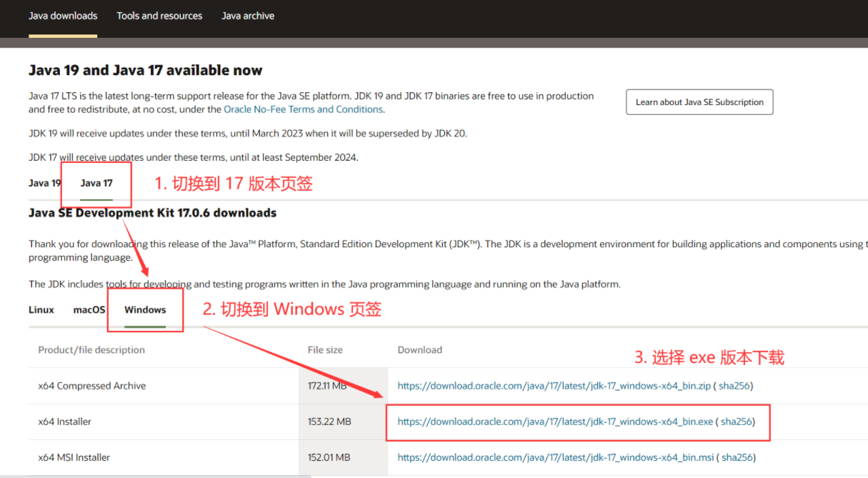Image resolution: width=868 pixels, height=478 pixels.
Task: Open sha256 link for the exe installer
Action: [x=736, y=422]
